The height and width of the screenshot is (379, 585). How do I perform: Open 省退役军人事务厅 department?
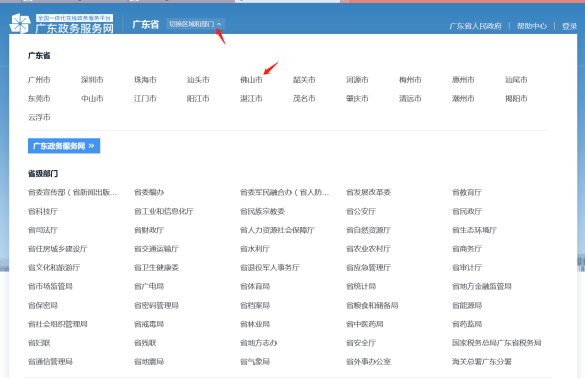[x=270, y=268]
